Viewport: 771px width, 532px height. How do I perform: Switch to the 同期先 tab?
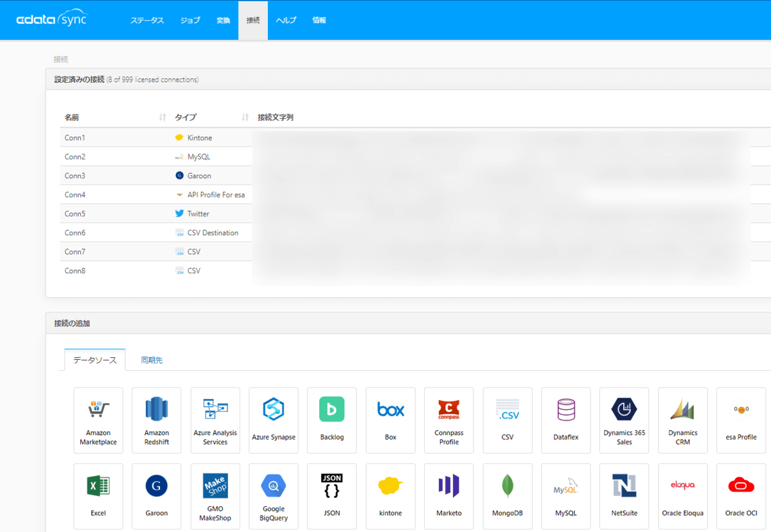152,360
